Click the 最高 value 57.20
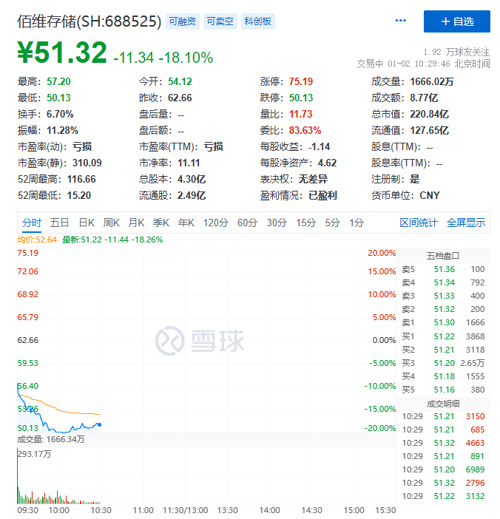The width and height of the screenshot is (500, 519). [59, 81]
